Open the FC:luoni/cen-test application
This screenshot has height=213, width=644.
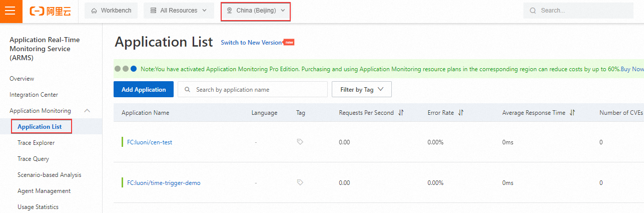click(x=150, y=142)
